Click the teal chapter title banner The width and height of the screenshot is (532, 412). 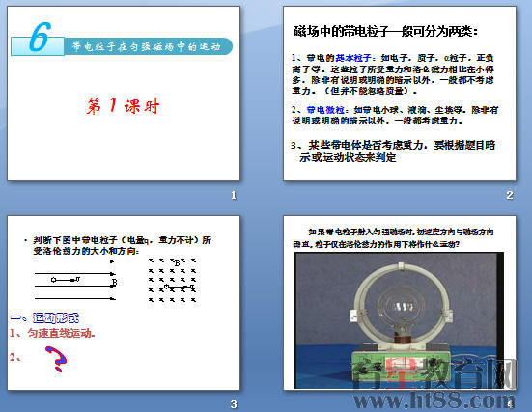148,46
